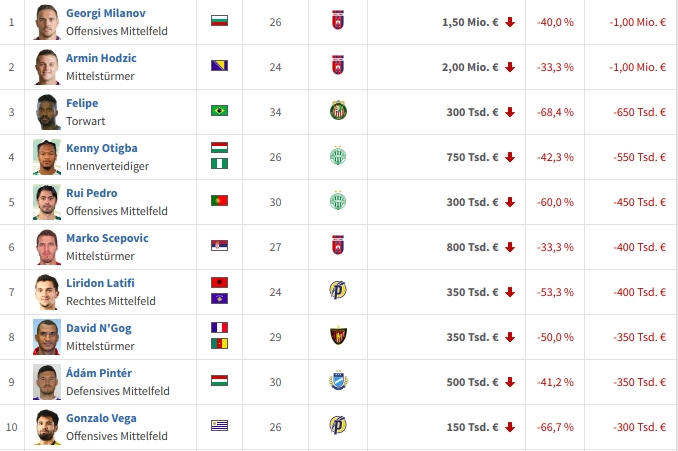The width and height of the screenshot is (678, 451).
Task: Click Felipe's player portrait thumbnail
Action: pyautogui.click(x=46, y=111)
